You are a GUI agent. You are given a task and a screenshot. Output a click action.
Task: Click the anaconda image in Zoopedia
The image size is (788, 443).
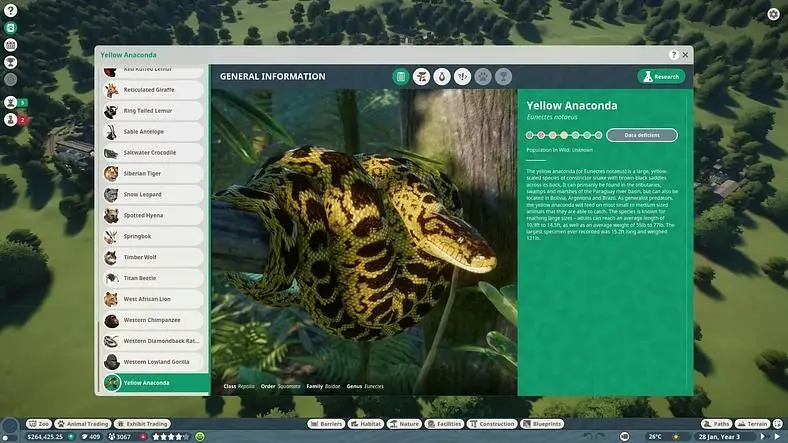[x=364, y=242]
